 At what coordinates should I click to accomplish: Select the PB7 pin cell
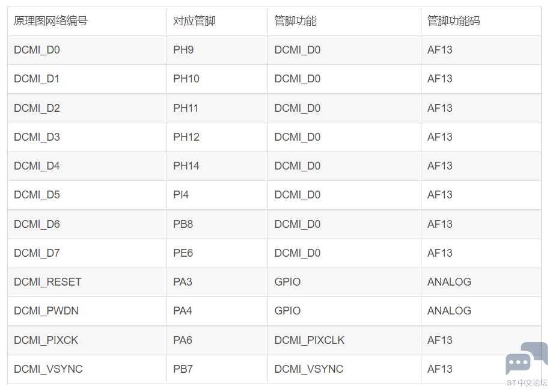pyautogui.click(x=217, y=369)
